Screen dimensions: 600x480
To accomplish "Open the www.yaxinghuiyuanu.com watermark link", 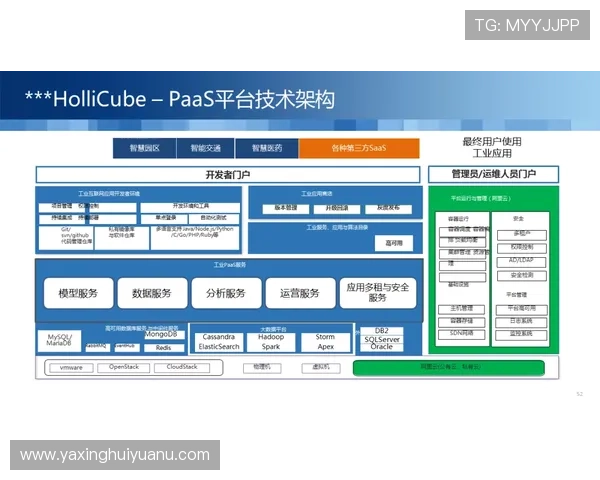I will 115,455.
